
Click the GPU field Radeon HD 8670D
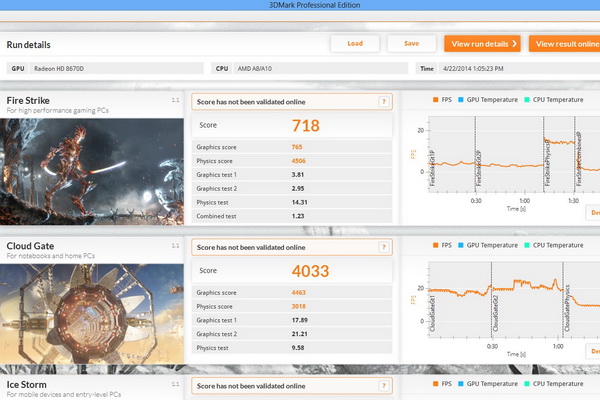116,69
